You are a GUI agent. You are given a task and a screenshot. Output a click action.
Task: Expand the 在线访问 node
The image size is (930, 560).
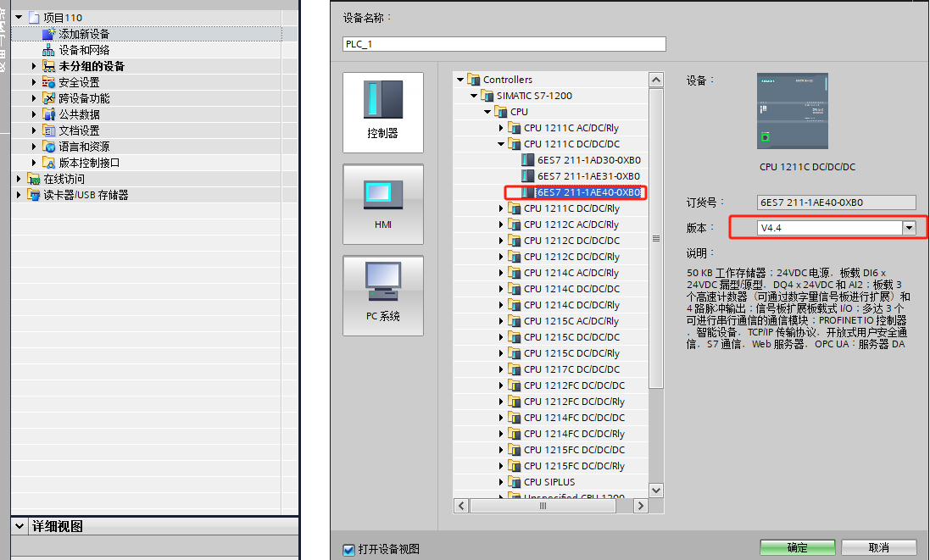19,179
